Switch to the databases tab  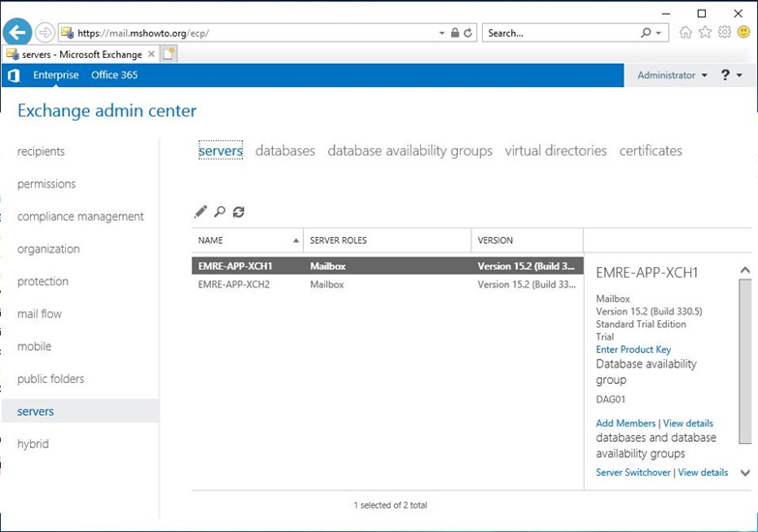(286, 151)
